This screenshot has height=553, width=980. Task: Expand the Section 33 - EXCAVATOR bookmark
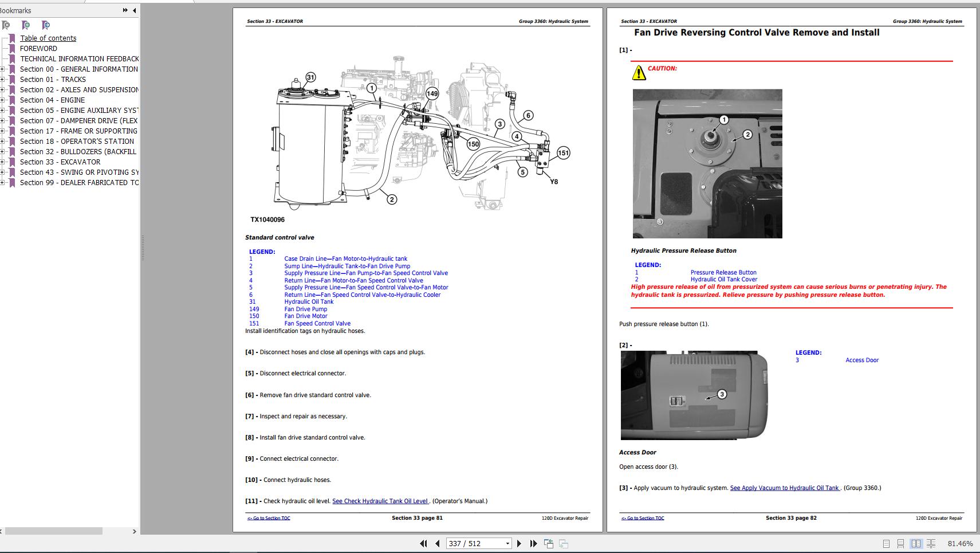click(2, 162)
